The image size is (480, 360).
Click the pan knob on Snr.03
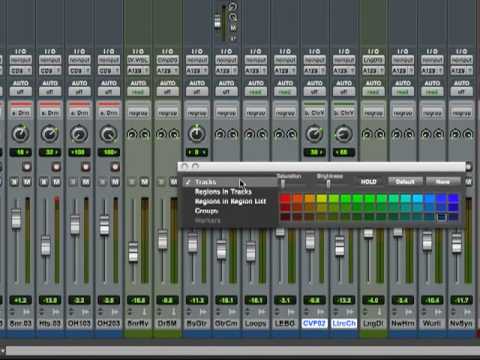click(20, 134)
